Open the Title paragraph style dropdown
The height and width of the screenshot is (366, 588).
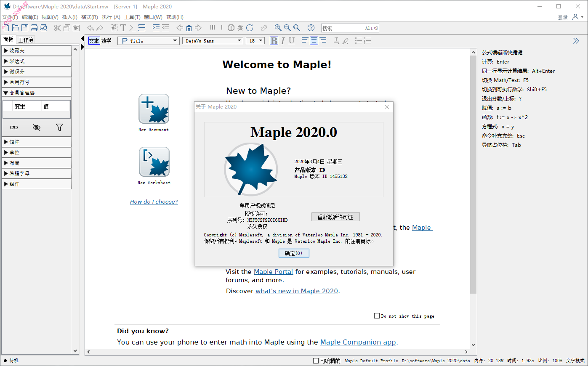coord(148,41)
